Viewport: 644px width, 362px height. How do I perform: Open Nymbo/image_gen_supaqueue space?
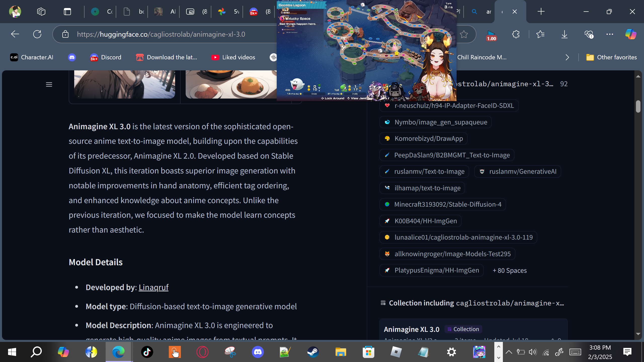[x=435, y=122]
